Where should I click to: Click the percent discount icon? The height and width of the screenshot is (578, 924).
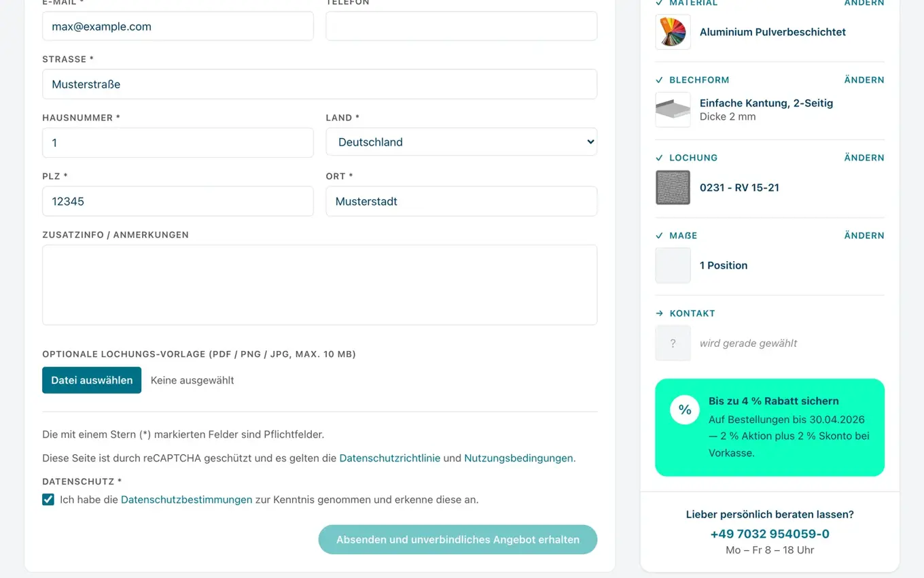pos(685,410)
